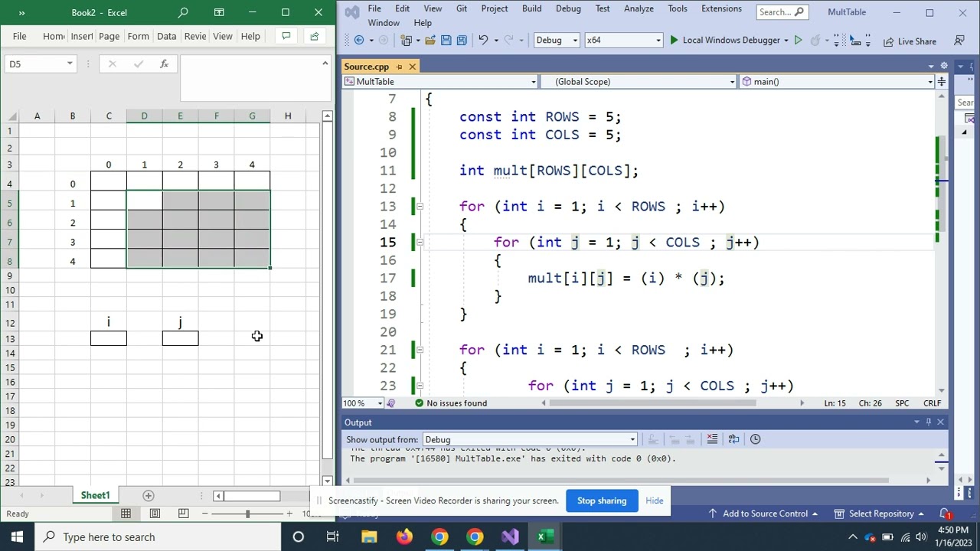Click the Excel share icon
980x551 pixels.
click(315, 36)
